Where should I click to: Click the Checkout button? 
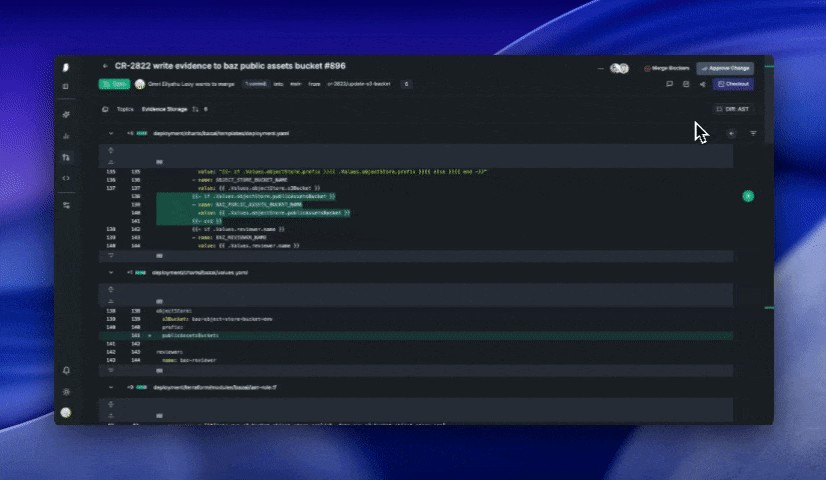pos(733,84)
